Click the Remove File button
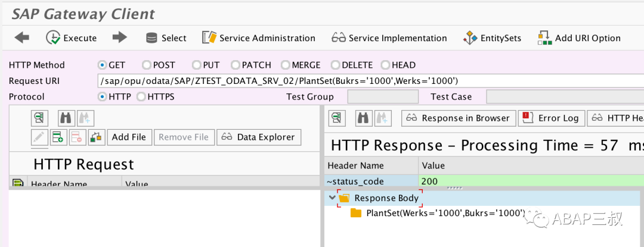 [x=184, y=137]
